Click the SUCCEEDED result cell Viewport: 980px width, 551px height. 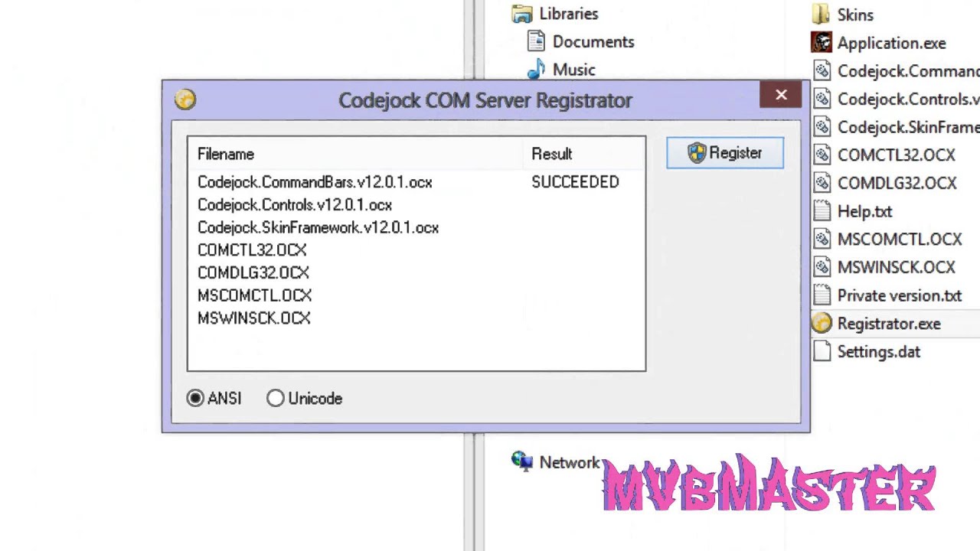click(x=575, y=182)
